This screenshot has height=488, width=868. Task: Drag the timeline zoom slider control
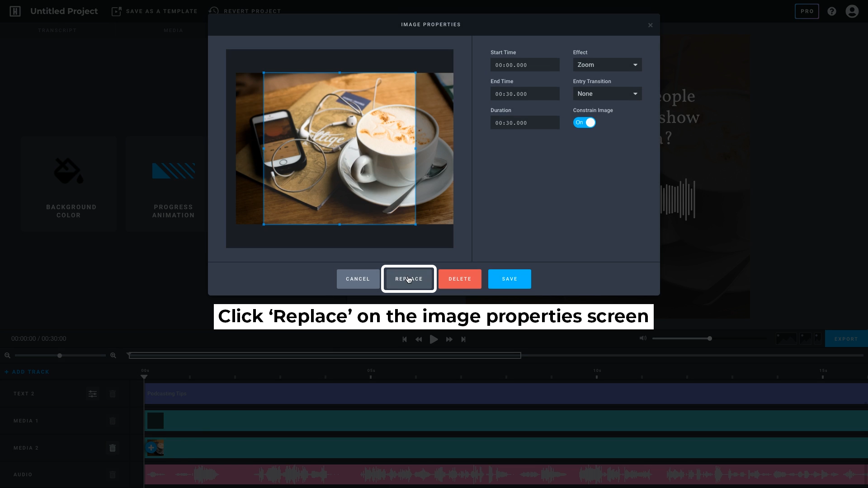click(60, 356)
